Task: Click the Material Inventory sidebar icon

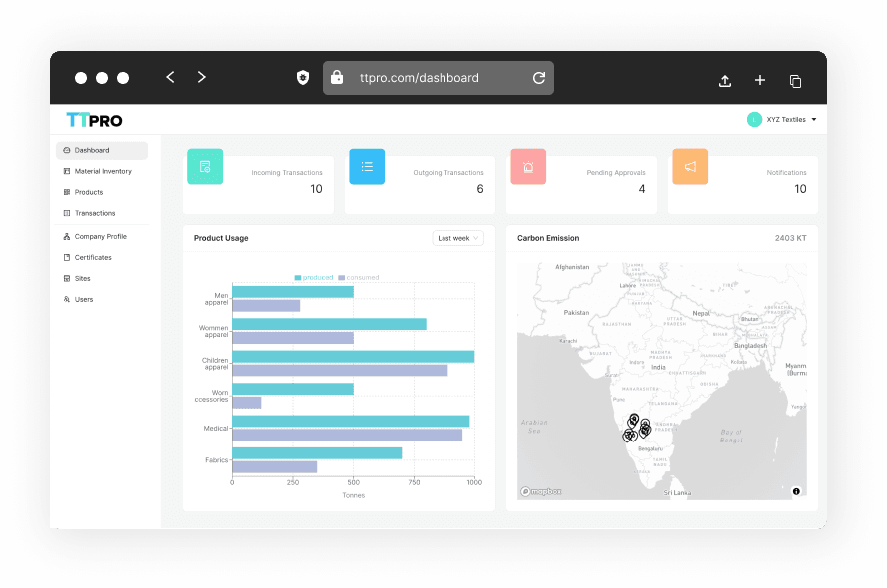Action: (66, 171)
